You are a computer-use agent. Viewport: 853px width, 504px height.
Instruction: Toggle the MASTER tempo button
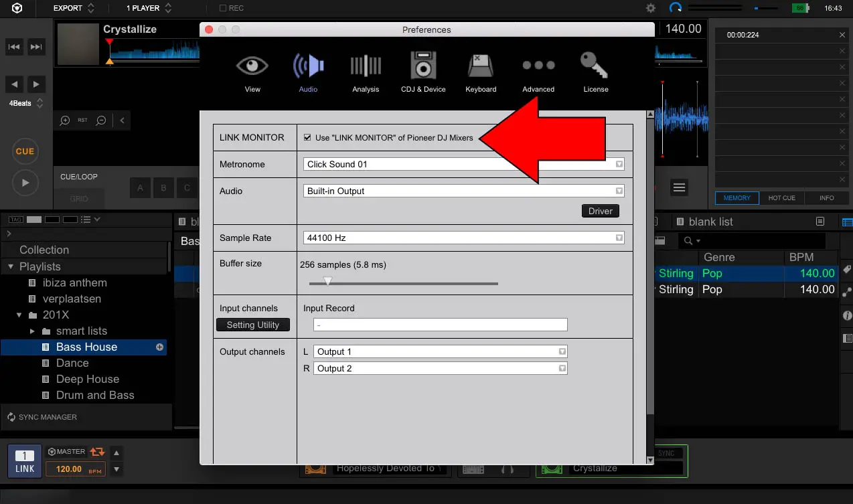(x=67, y=452)
